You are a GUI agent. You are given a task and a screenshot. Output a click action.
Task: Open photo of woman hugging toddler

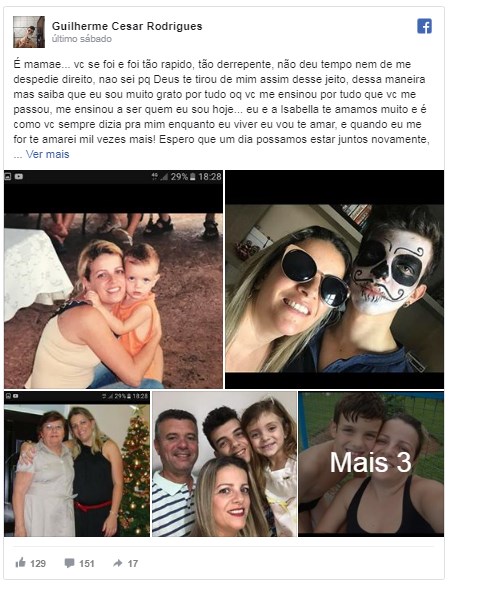click(x=113, y=279)
